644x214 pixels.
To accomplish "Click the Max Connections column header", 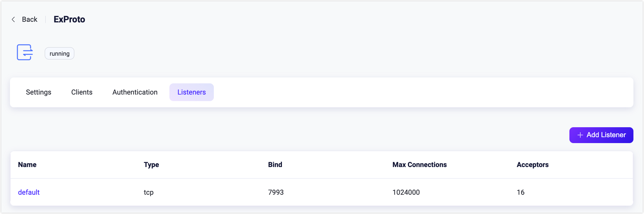I will tap(419, 165).
